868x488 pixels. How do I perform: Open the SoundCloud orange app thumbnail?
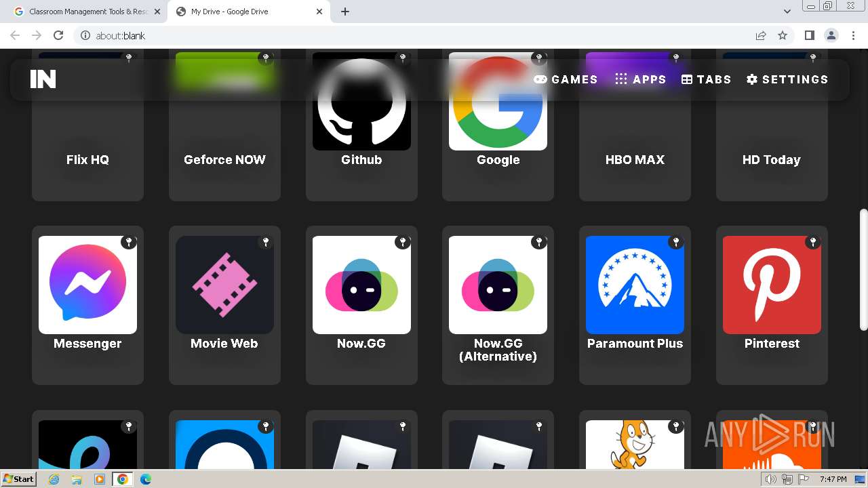pyautogui.click(x=772, y=445)
